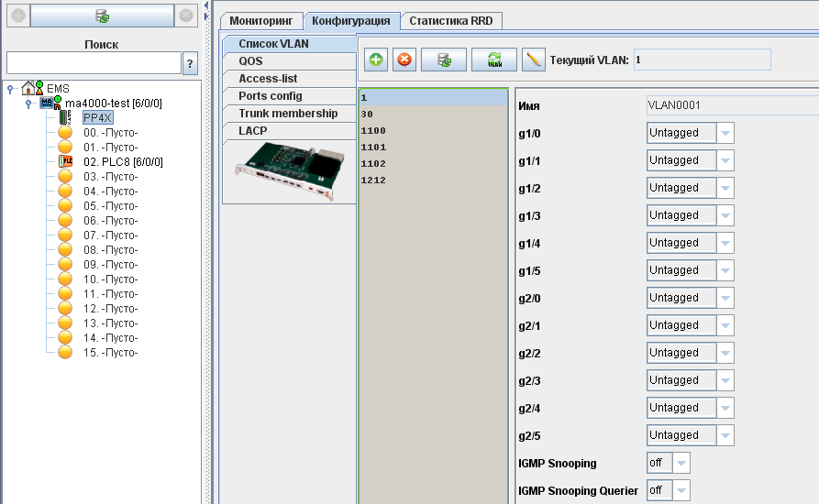Image resolution: width=819 pixels, height=504 pixels.
Task: Click the VLAN reload icon with green arrows
Action: [x=494, y=60]
